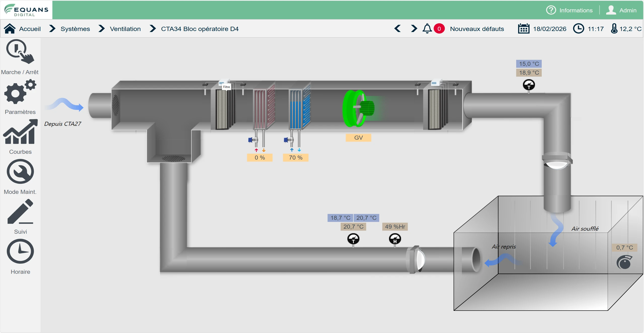
Task: Click the Admin user icon
Action: click(611, 10)
